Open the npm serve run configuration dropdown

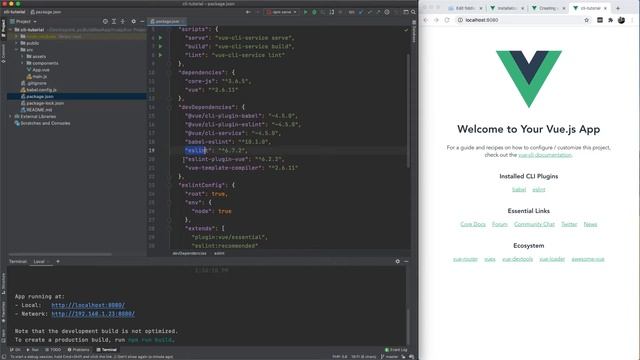coord(282,12)
